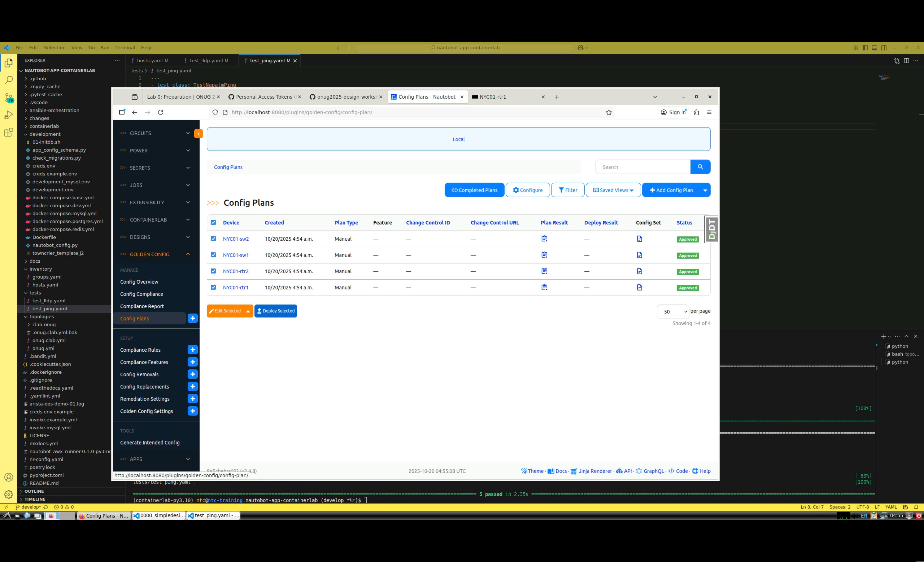Open Plan Result icon for NYC01-sw2
The image size is (924, 562).
point(544,239)
